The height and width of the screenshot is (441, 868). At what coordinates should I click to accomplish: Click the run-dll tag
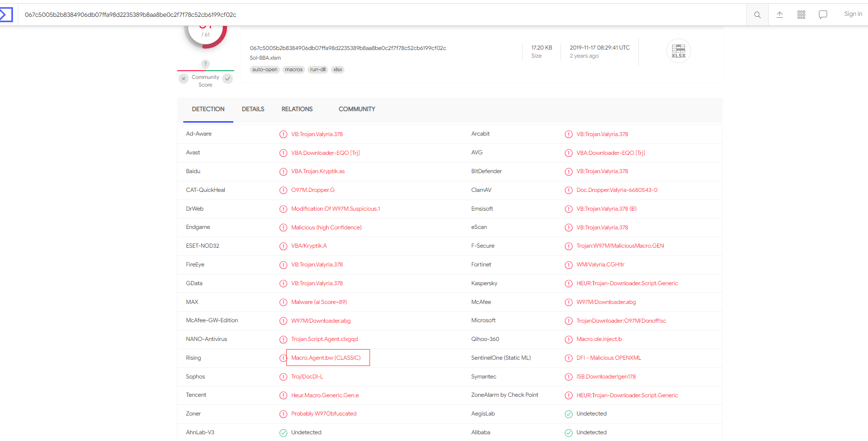318,70
